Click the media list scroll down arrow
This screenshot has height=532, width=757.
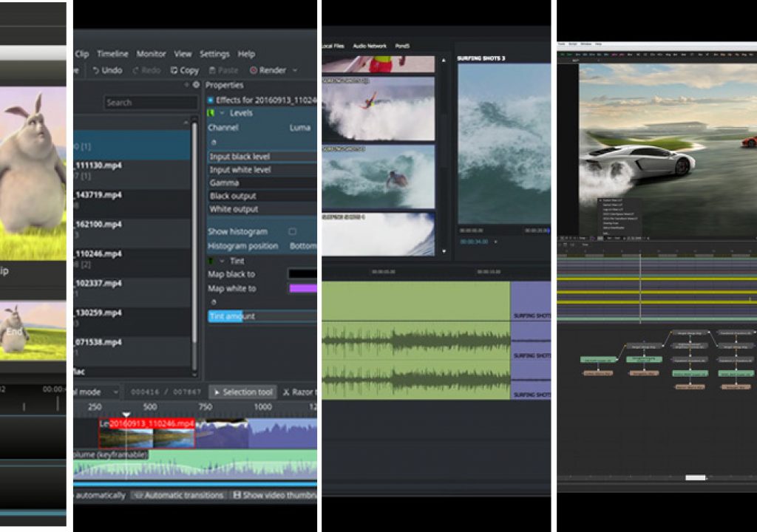click(x=444, y=251)
